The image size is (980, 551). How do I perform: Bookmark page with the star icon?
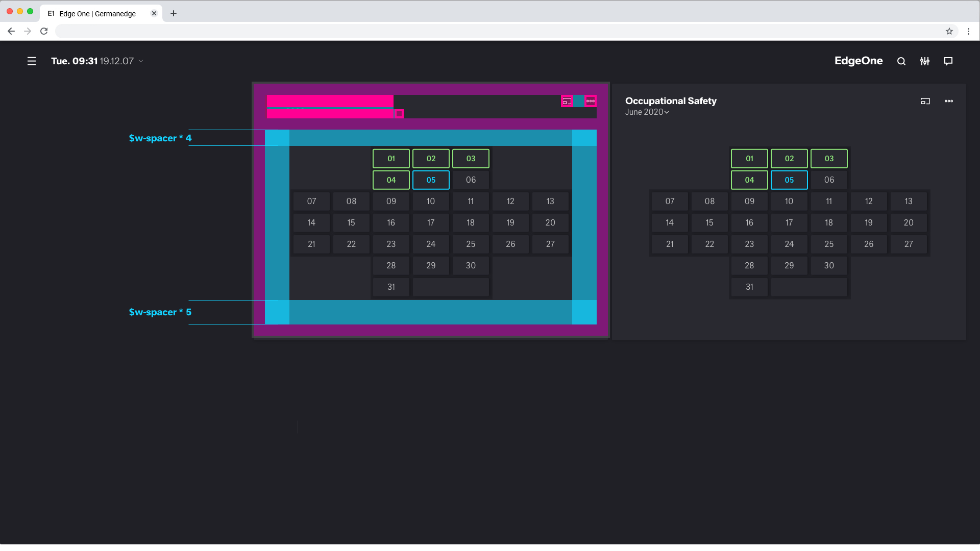949,31
